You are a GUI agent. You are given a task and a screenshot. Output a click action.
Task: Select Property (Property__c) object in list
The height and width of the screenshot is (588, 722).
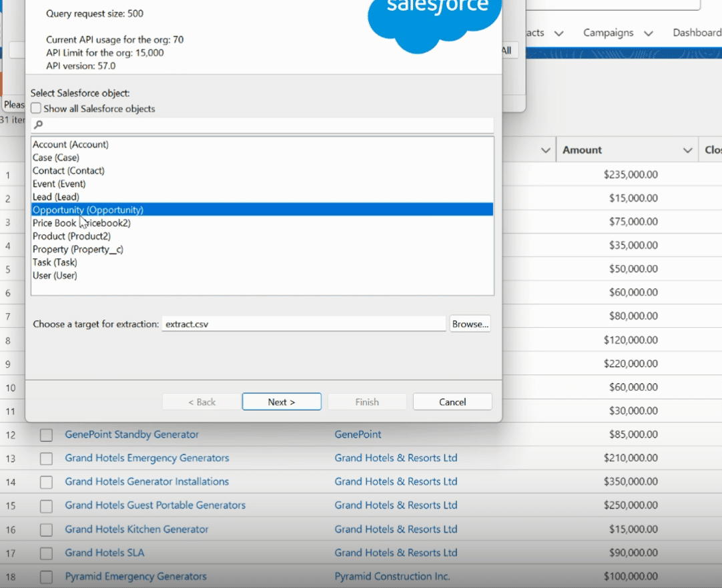262,249
